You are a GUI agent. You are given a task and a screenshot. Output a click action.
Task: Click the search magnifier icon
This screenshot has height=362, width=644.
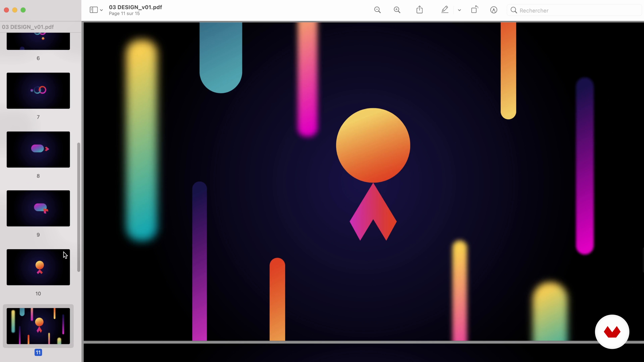514,10
